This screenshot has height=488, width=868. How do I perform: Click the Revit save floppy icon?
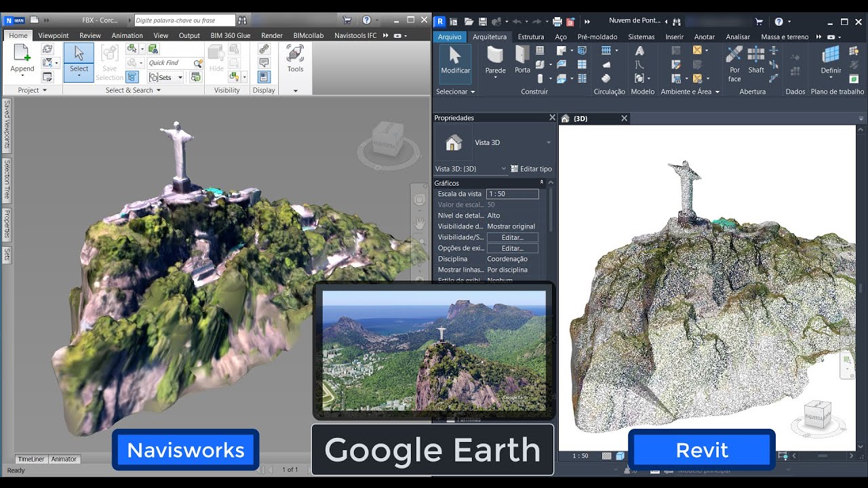[483, 22]
